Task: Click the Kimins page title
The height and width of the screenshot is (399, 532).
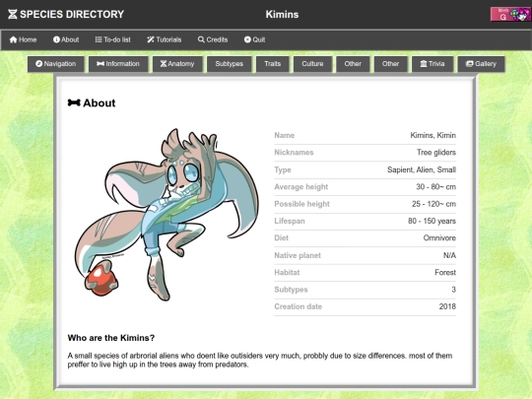Action: (x=282, y=14)
